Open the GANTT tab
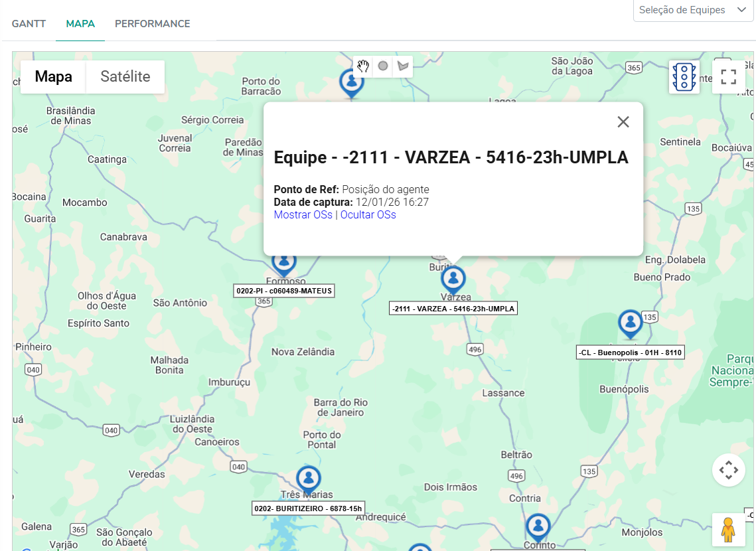The height and width of the screenshot is (551, 756). coord(29,24)
